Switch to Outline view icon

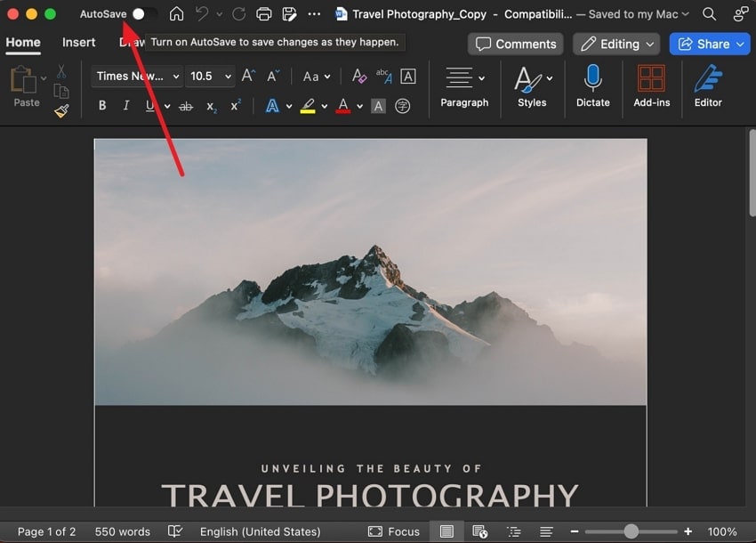coord(514,532)
